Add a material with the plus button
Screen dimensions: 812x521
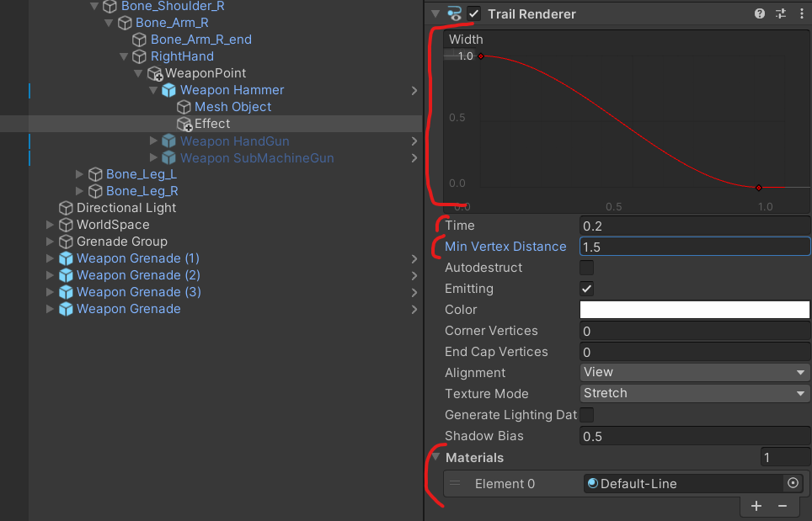(x=756, y=506)
